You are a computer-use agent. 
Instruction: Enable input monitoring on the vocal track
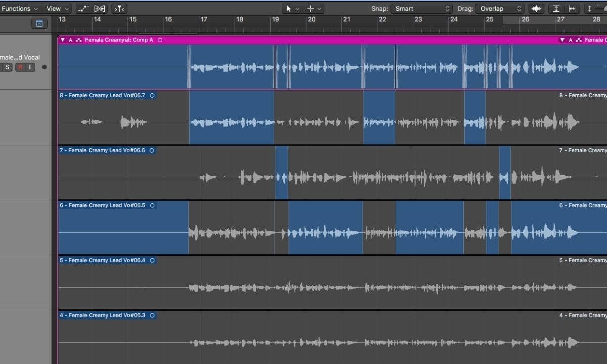pyautogui.click(x=30, y=67)
